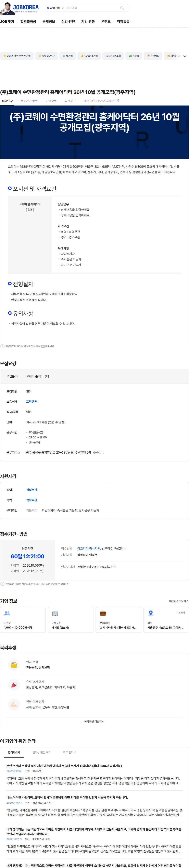Click the 1,000대 기업 chip
Screen dimensions: 189x868
tap(89, 56)
